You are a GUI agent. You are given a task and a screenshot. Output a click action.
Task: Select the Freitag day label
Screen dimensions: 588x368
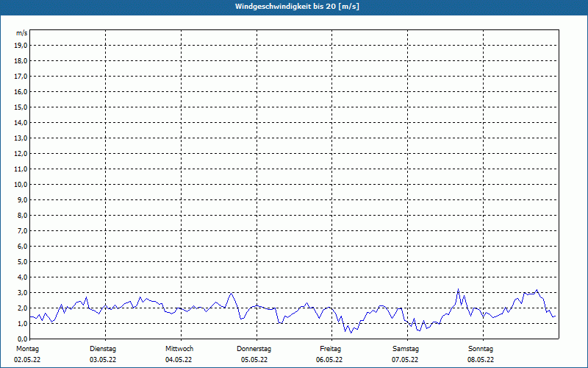coord(330,348)
